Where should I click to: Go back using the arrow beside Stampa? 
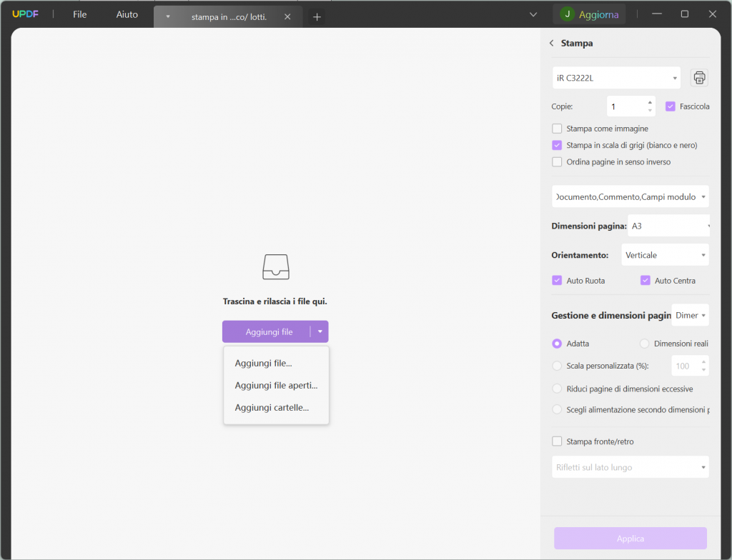pyautogui.click(x=550, y=43)
